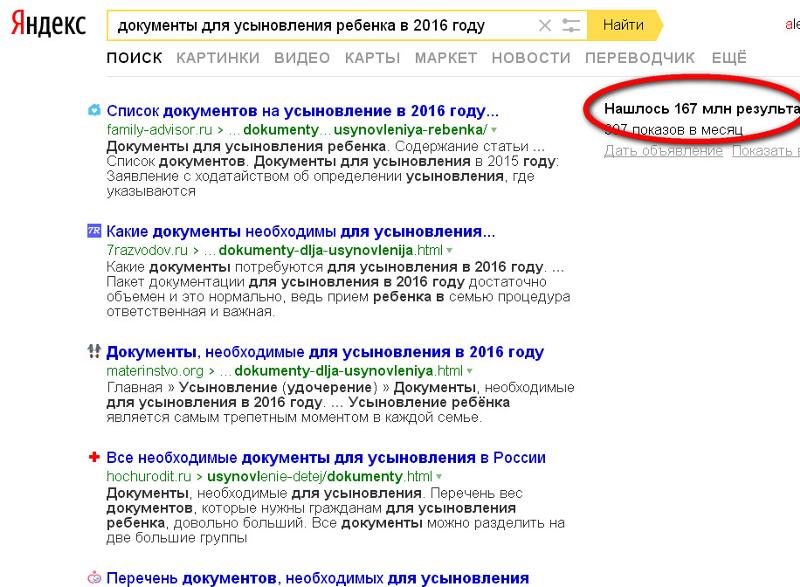Screen dimensions: 800x587
Task: Expand dropdown arrow after materinstvo.org URL
Action: (x=469, y=371)
